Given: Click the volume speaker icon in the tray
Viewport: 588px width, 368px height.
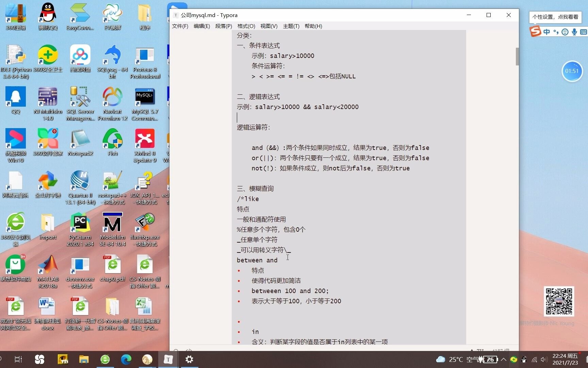Looking at the screenshot, I should click(544, 359).
